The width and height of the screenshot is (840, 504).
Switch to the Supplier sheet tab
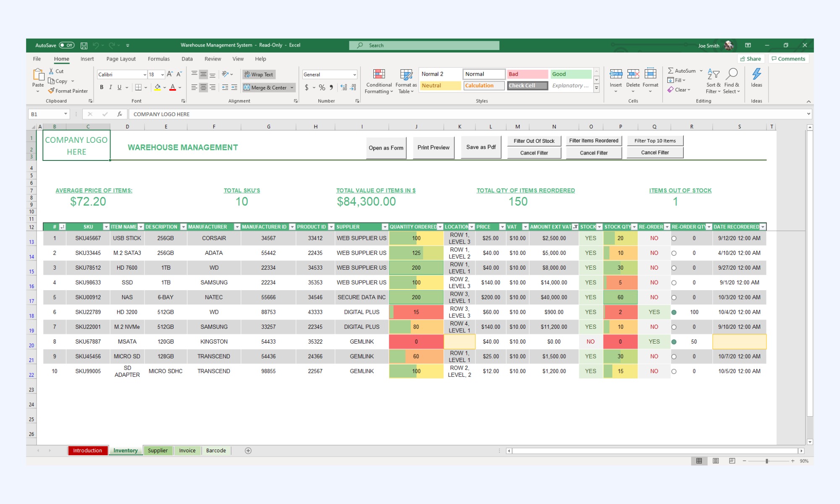(157, 451)
